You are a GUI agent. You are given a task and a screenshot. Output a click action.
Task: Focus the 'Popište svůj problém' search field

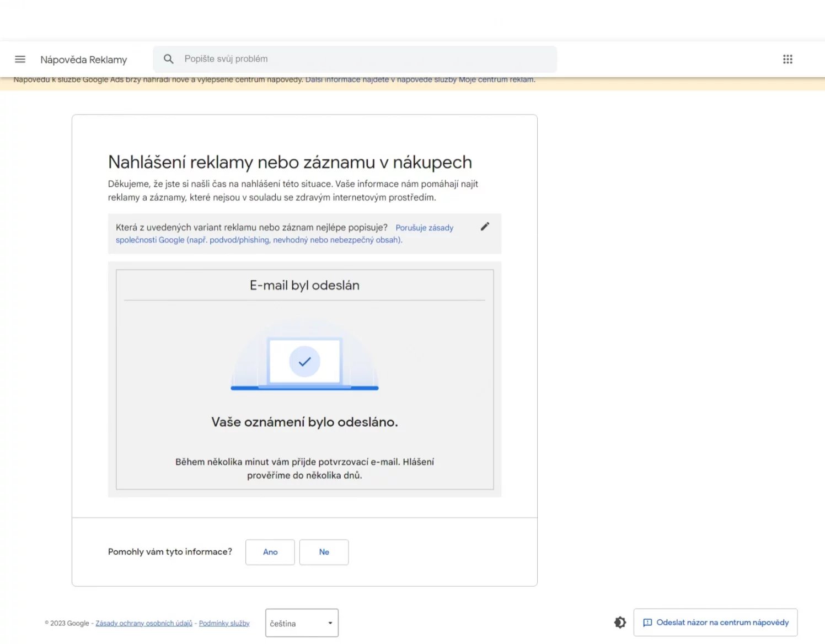click(364, 59)
